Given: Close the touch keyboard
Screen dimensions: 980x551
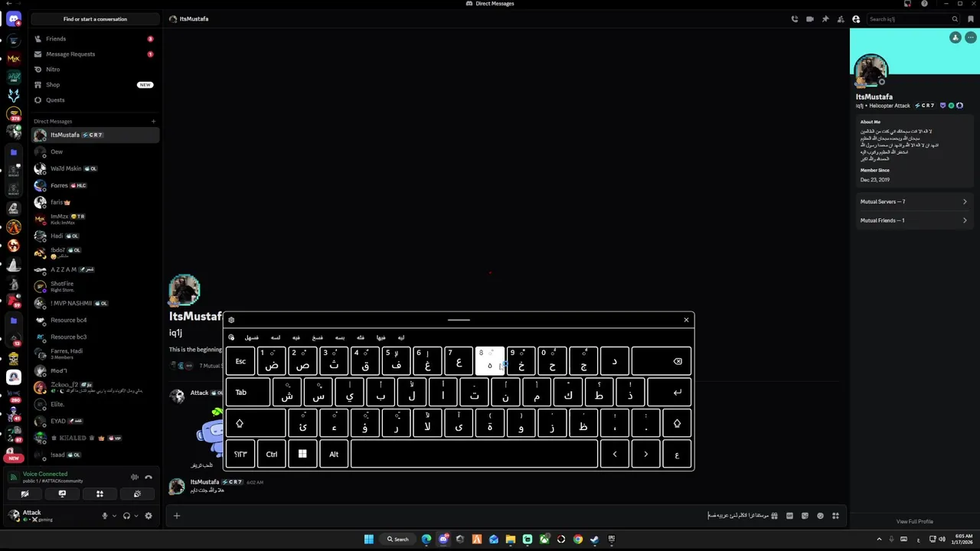Looking at the screenshot, I should pos(686,320).
